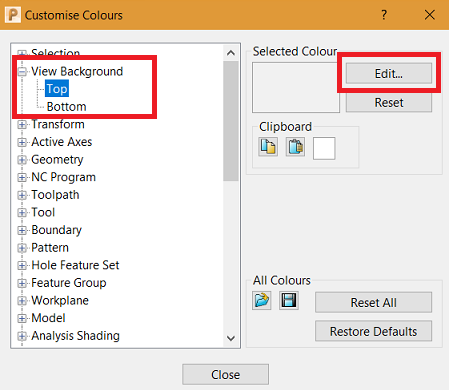
Task: Paste colour from clipboard icon
Action: point(295,147)
